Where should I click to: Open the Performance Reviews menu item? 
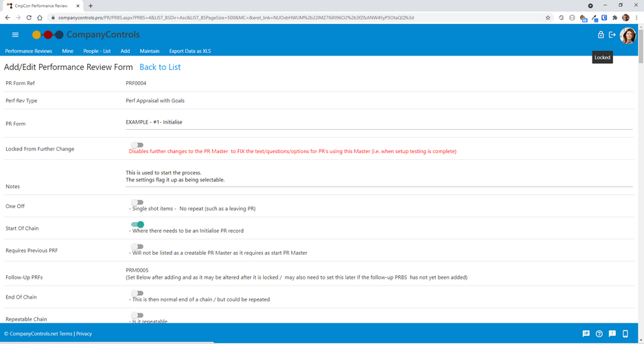point(29,51)
